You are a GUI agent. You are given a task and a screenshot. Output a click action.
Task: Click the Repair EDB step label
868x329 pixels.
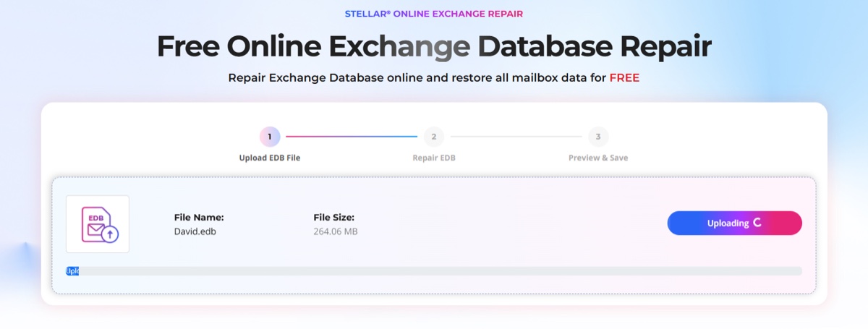(x=434, y=158)
